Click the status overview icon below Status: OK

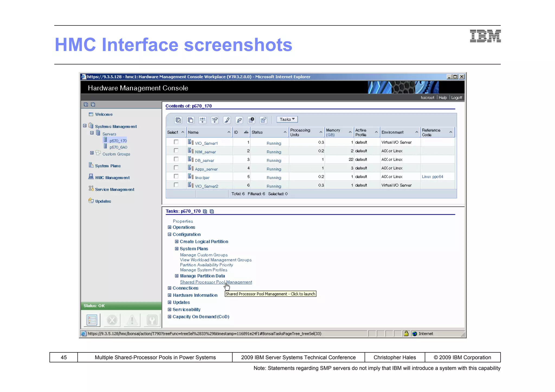pyautogui.click(x=92, y=320)
